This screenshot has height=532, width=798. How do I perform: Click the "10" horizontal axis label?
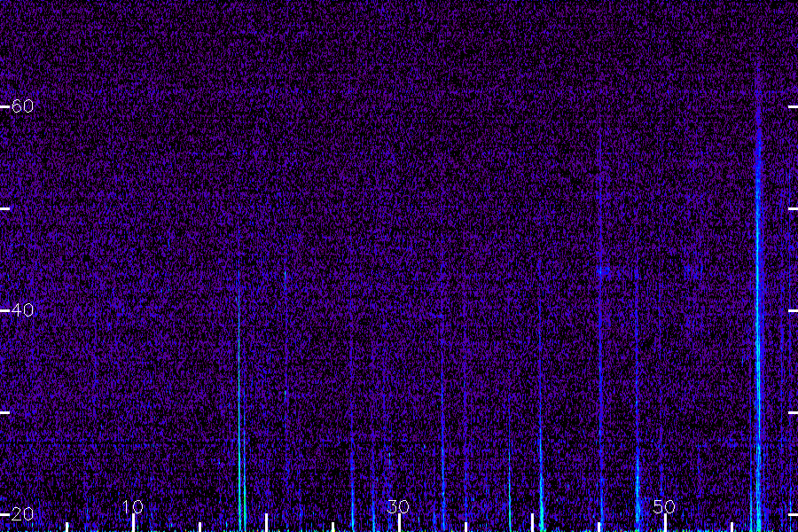tap(133, 506)
